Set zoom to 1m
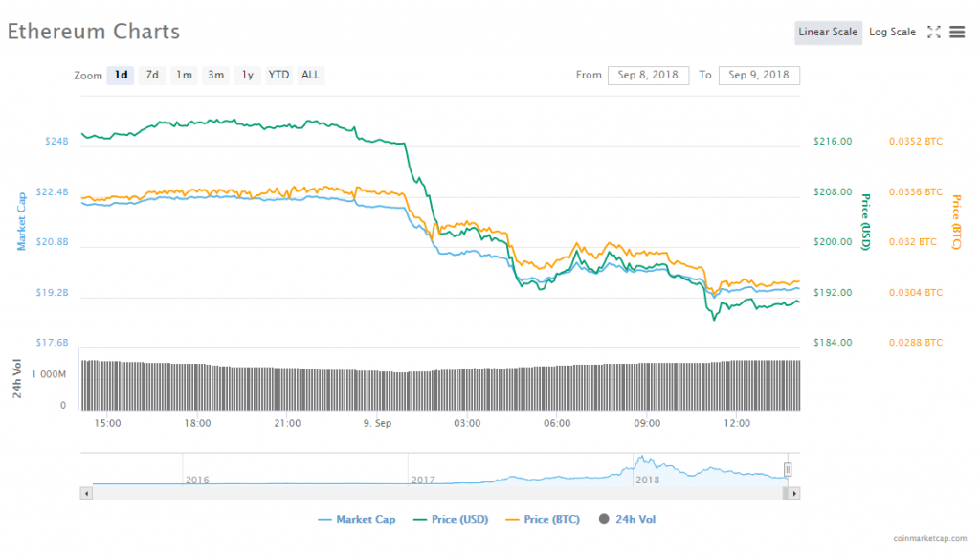This screenshot has height=559, width=980. click(184, 75)
